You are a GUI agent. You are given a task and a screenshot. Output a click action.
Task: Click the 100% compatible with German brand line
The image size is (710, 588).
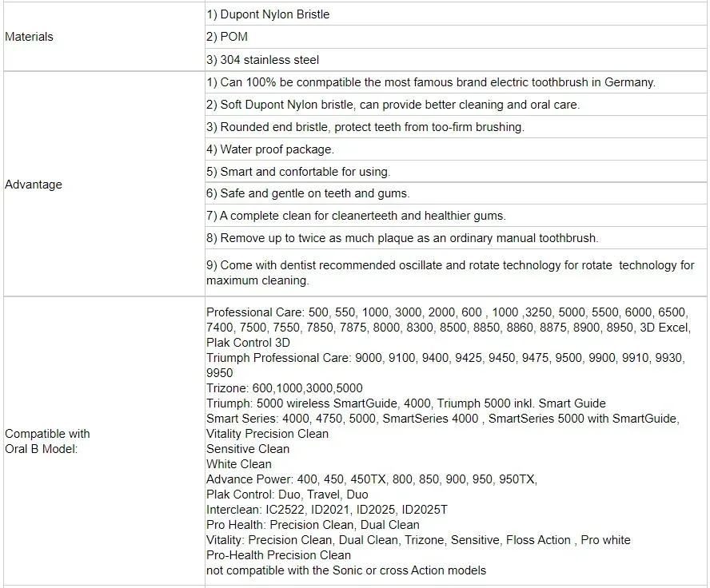point(430,82)
